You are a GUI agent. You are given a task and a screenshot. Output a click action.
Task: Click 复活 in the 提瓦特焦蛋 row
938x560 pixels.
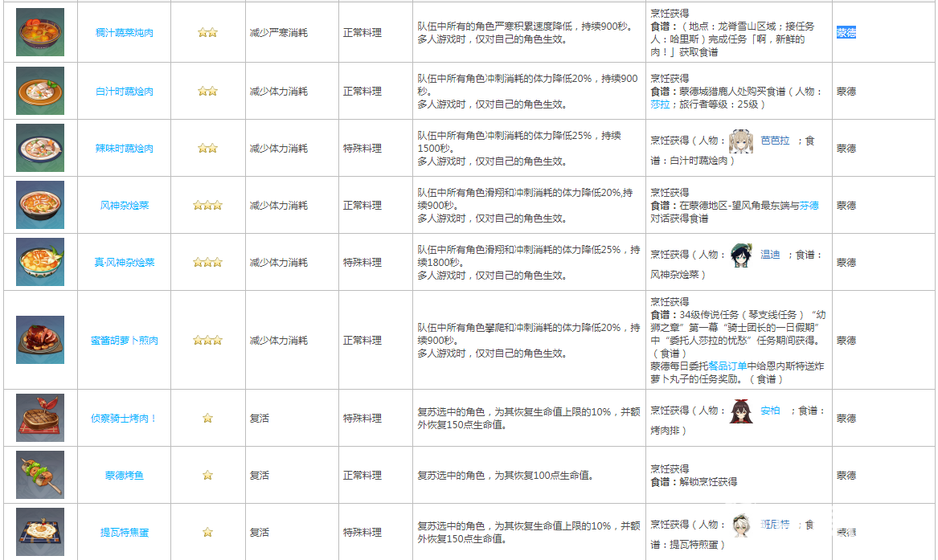pos(260,533)
